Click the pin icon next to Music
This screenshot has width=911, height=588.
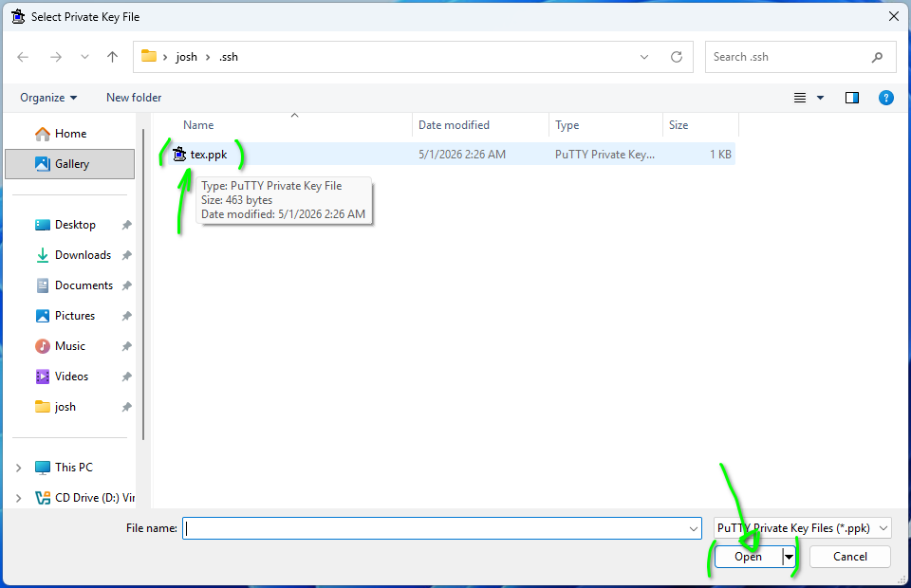[x=126, y=346]
